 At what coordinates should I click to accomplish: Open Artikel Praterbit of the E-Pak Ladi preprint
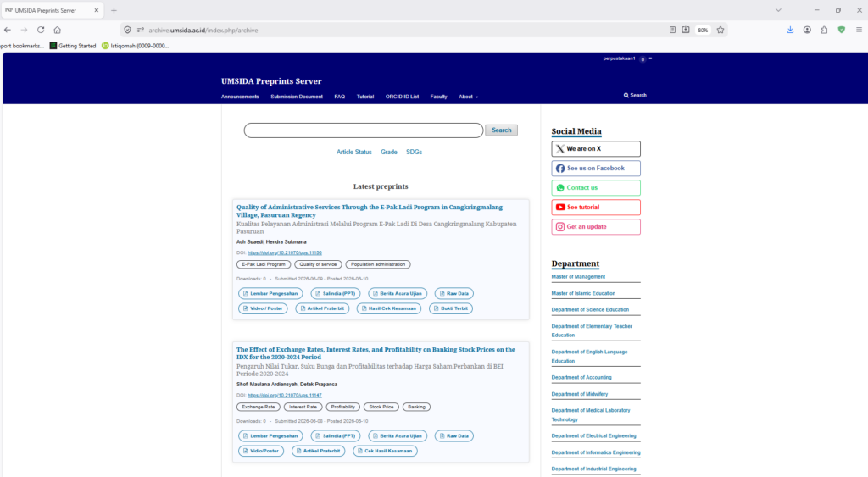pos(322,308)
